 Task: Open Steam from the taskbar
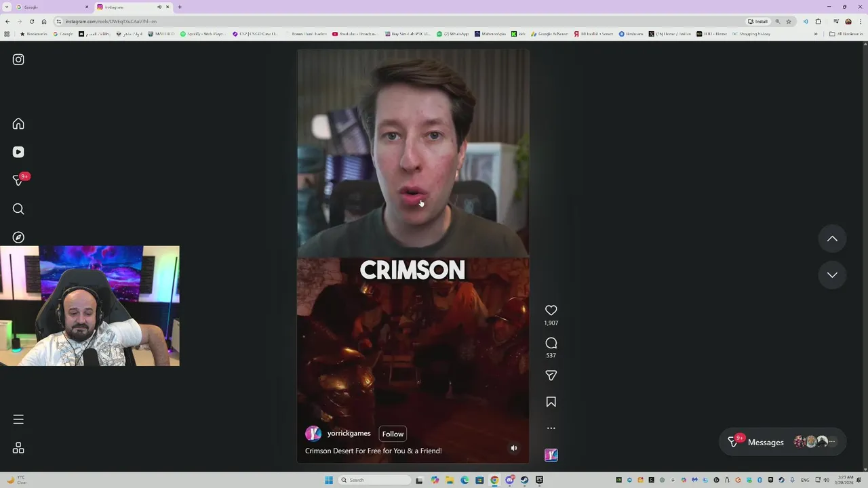524,480
